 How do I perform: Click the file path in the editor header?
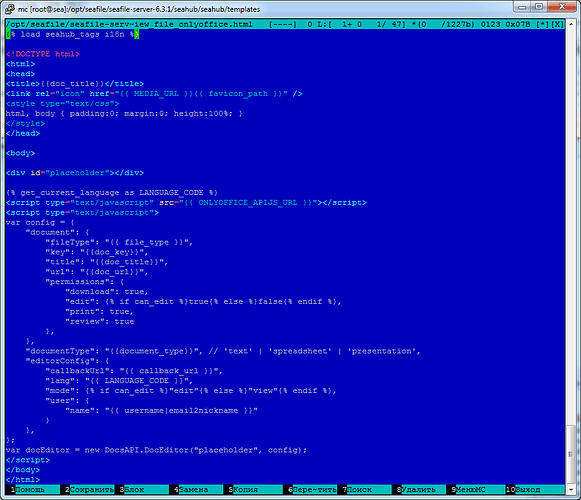click(129, 24)
